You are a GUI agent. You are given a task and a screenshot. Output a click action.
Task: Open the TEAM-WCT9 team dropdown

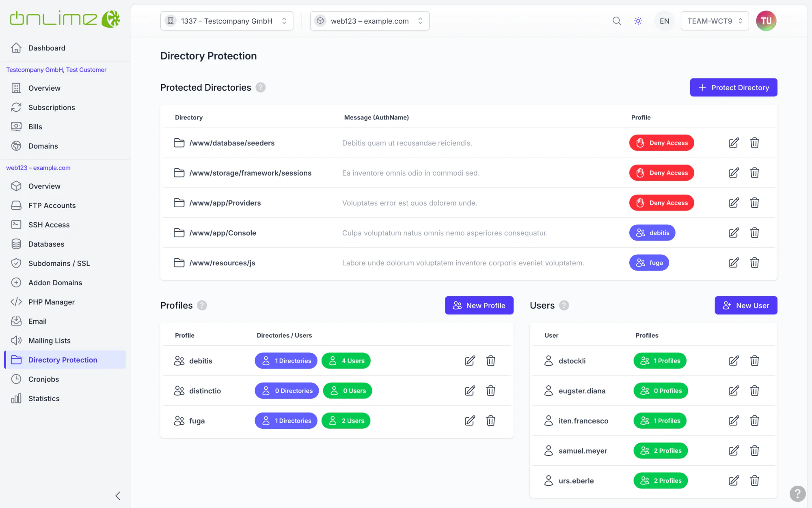(x=715, y=21)
